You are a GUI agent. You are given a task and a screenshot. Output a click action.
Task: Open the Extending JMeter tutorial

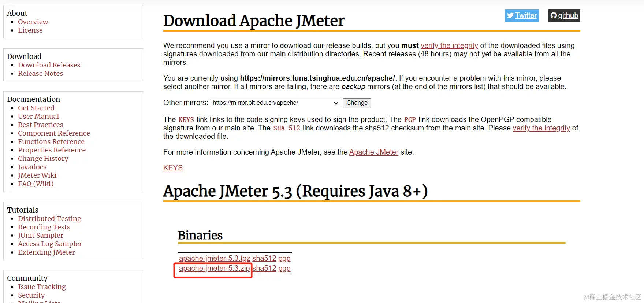(46, 252)
